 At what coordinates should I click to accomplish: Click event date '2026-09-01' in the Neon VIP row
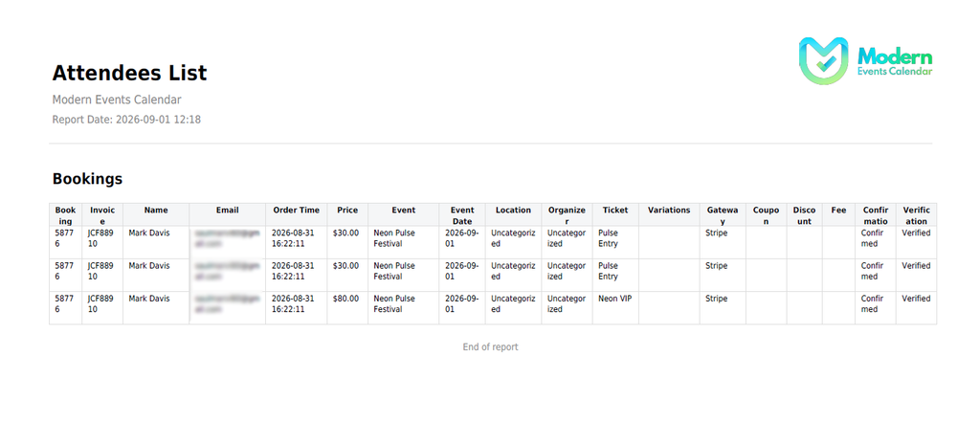point(462,304)
